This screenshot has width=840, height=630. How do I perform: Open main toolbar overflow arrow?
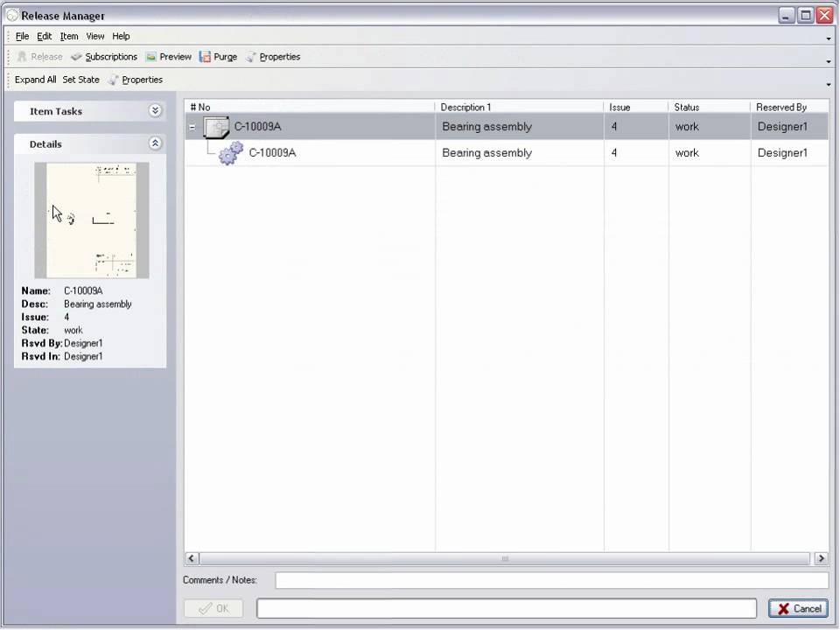click(x=829, y=61)
